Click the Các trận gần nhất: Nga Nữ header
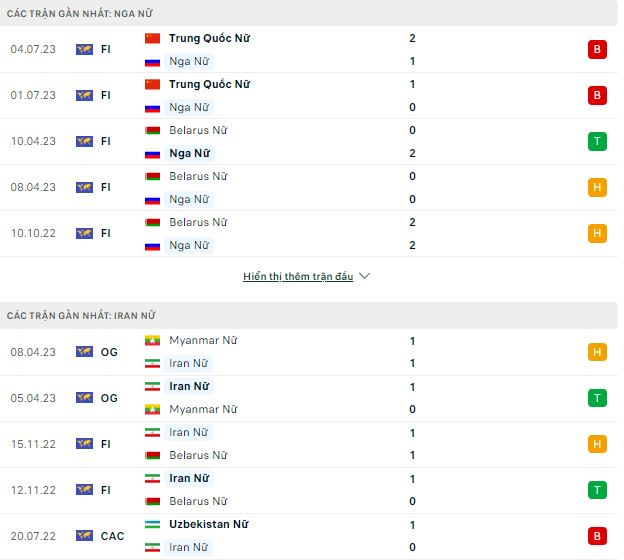This screenshot has width=624, height=560. [x=80, y=13]
